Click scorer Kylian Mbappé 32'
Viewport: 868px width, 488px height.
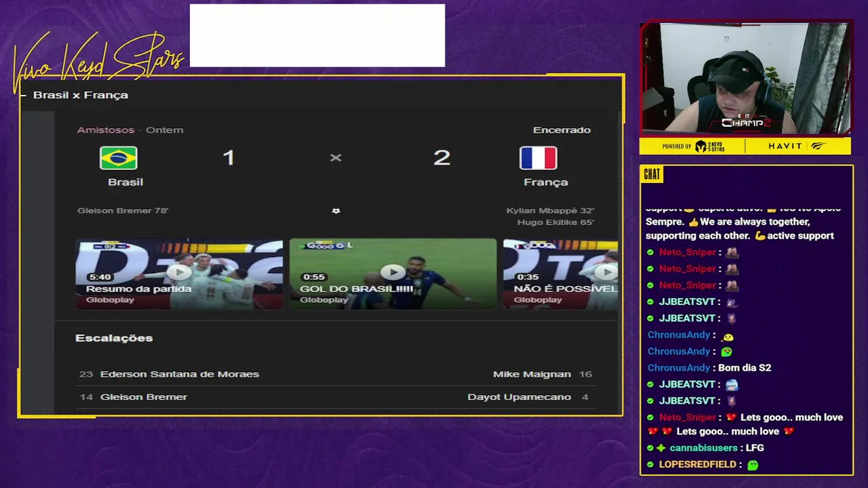click(x=550, y=211)
